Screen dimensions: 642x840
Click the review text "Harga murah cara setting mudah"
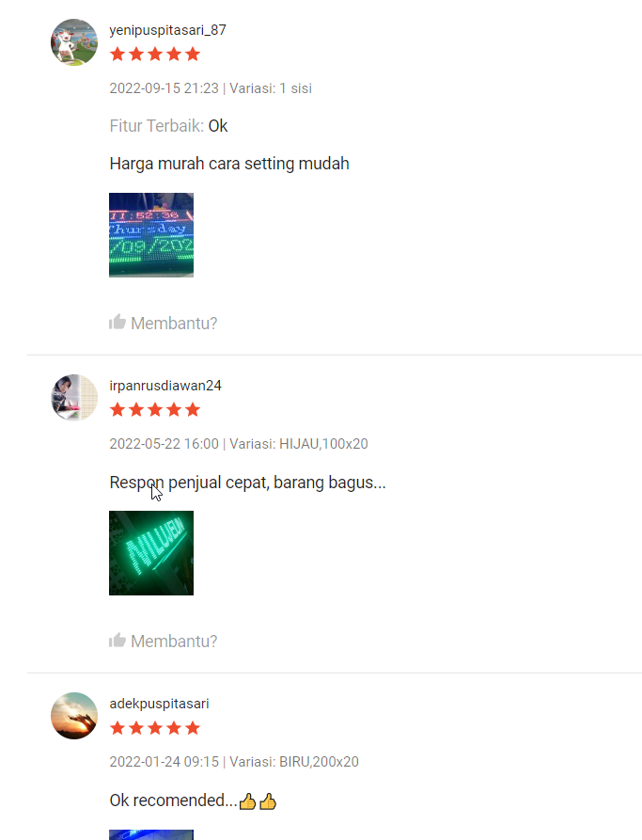coord(229,164)
